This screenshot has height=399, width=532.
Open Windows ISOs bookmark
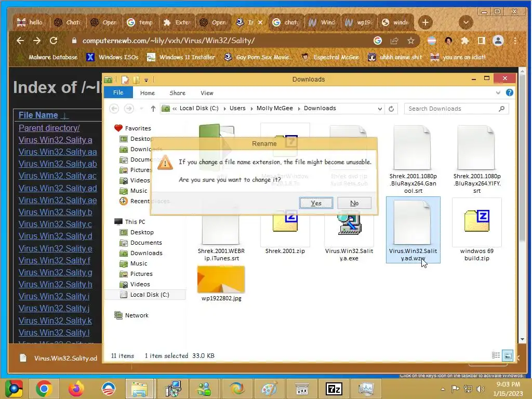click(112, 57)
